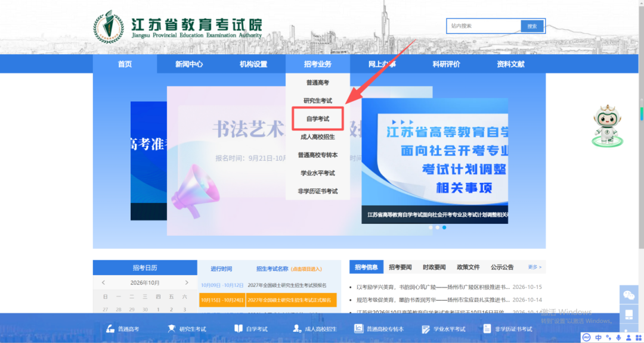The image size is (644, 343).
Task: Click the person icon for 成人高校招生
Action: pyautogui.click(x=298, y=329)
